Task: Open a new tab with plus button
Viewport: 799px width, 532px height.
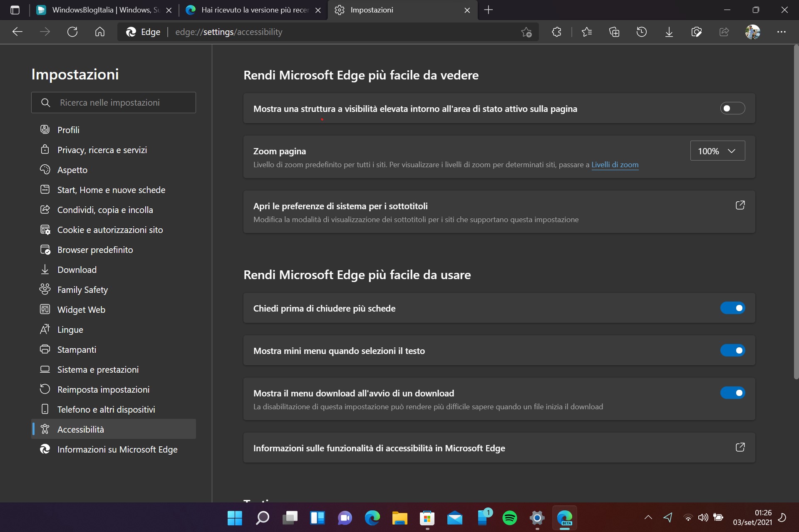Action: pyautogui.click(x=489, y=10)
